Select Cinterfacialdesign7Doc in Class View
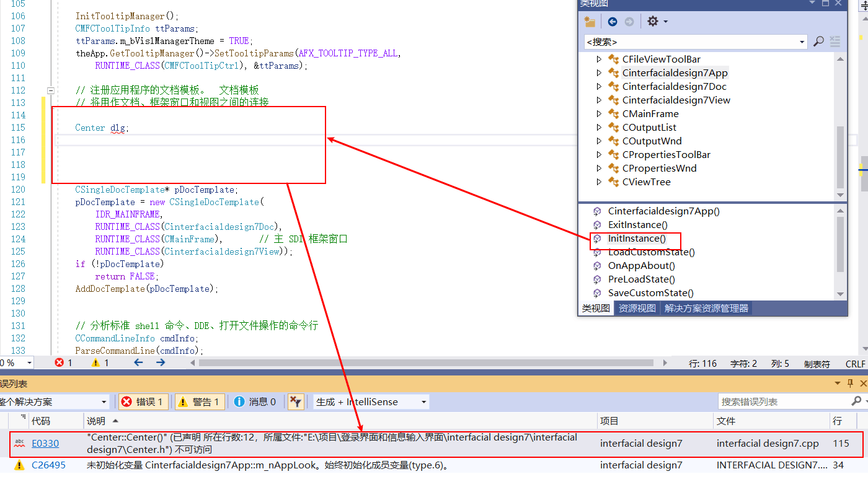Screen dimensions: 868x500 point(675,87)
